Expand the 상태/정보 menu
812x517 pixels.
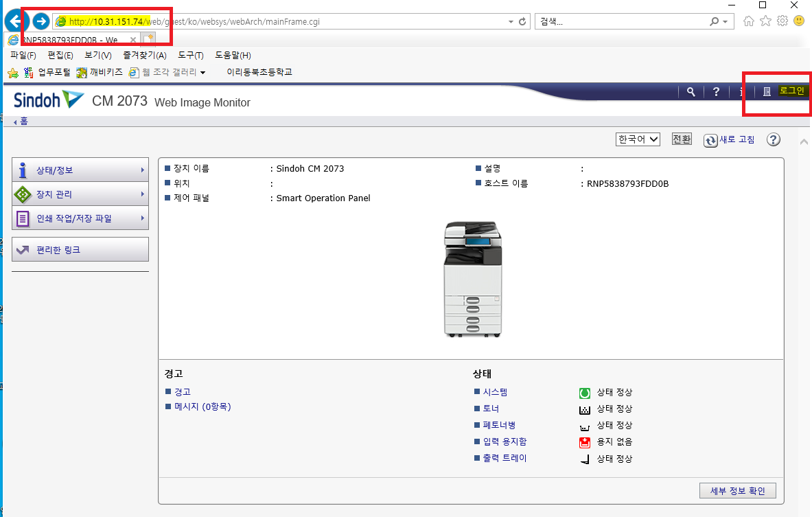coord(80,170)
